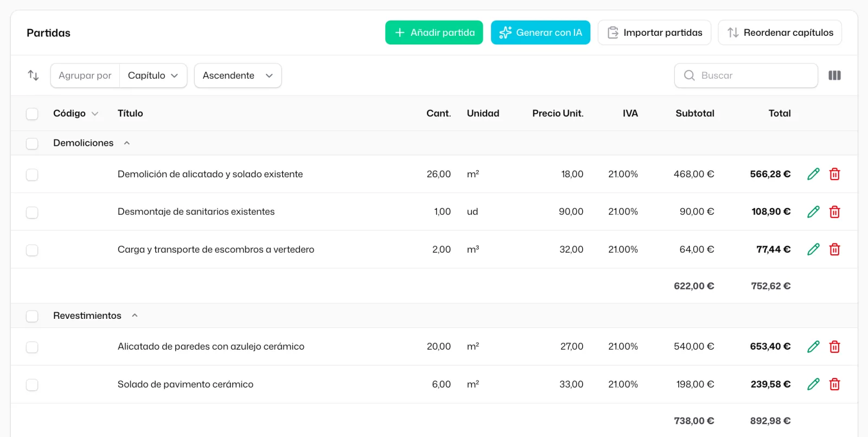Collapse the Revestimientos chapter chevron
Viewport: 868px width, 437px height.
click(x=135, y=316)
